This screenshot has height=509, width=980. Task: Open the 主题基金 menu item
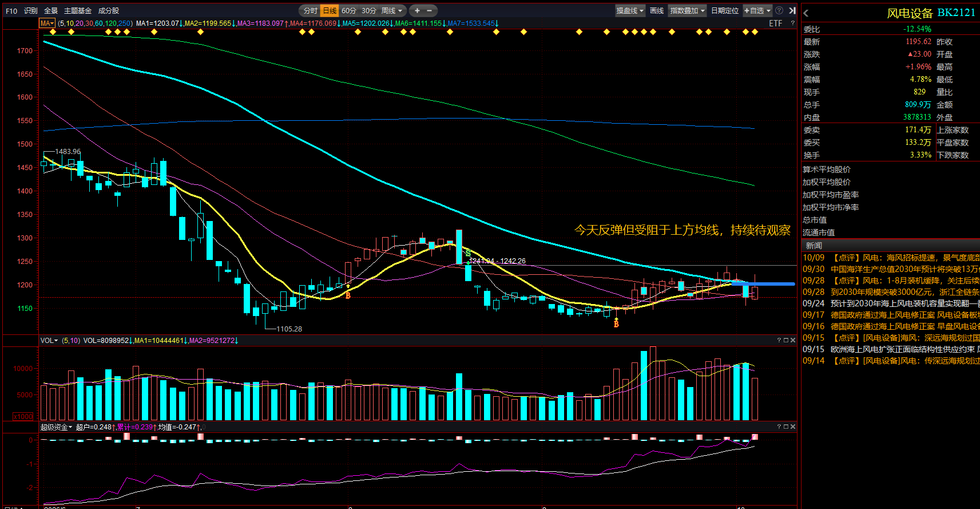point(78,10)
